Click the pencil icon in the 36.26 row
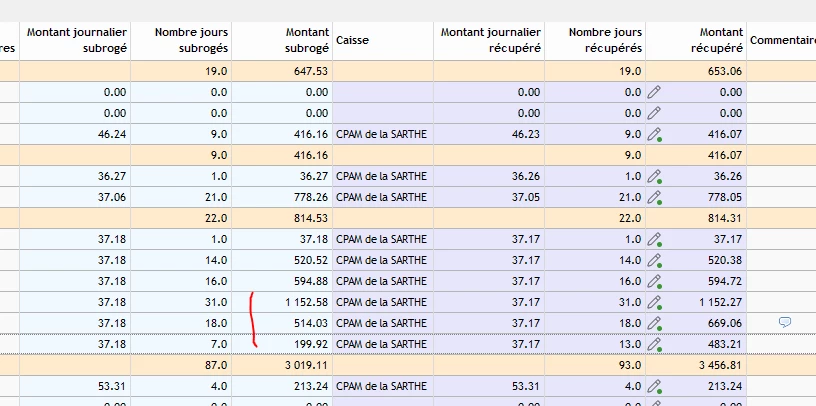This screenshot has width=816, height=406. [x=654, y=176]
